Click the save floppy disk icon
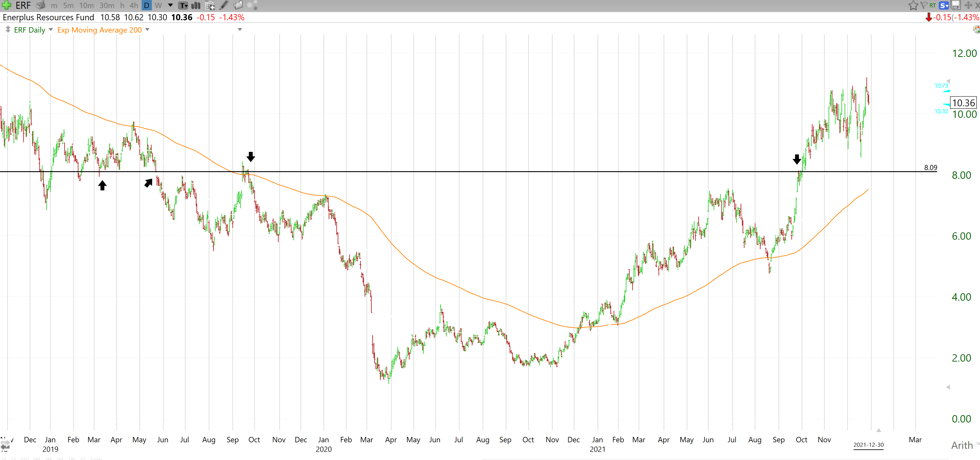Image resolution: width=980 pixels, height=460 pixels. tap(955, 5)
